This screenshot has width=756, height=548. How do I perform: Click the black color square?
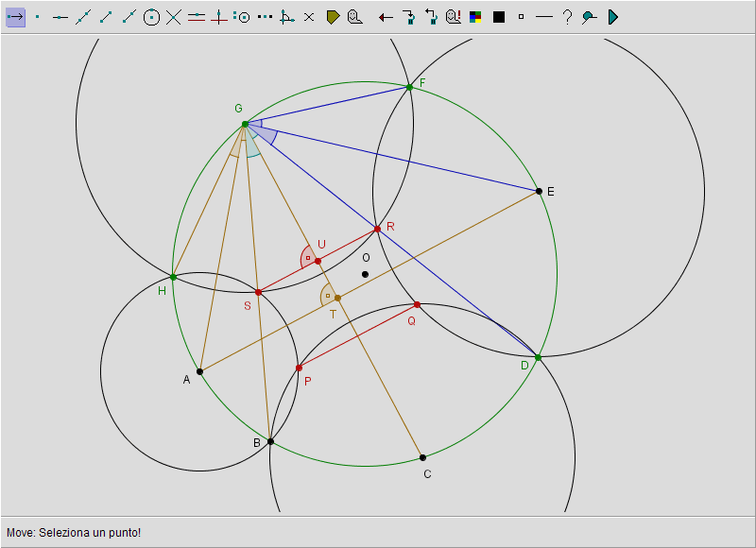[x=499, y=17]
